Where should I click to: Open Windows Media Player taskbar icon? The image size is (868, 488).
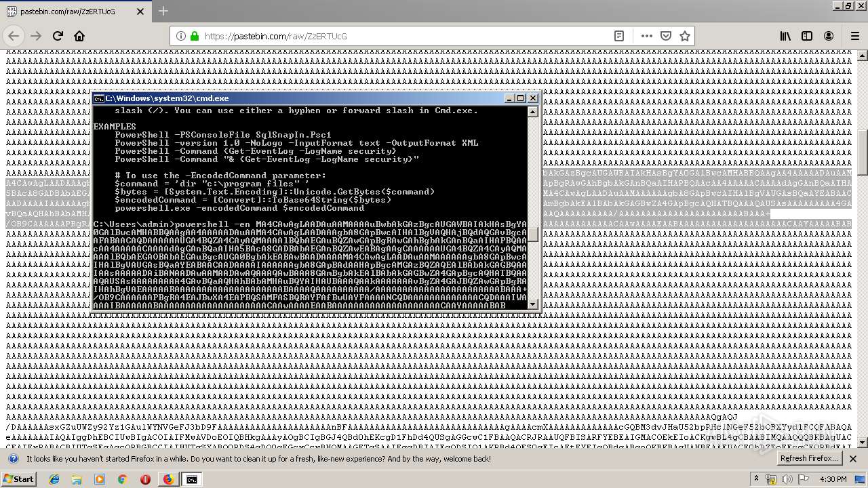point(100,479)
